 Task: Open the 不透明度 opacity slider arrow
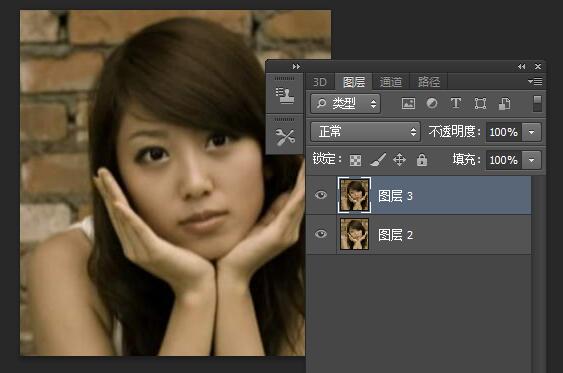531,132
